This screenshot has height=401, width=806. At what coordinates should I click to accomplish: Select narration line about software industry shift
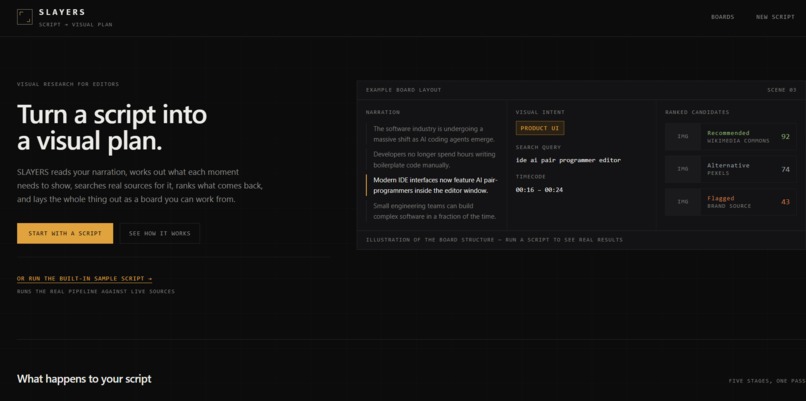coord(434,134)
